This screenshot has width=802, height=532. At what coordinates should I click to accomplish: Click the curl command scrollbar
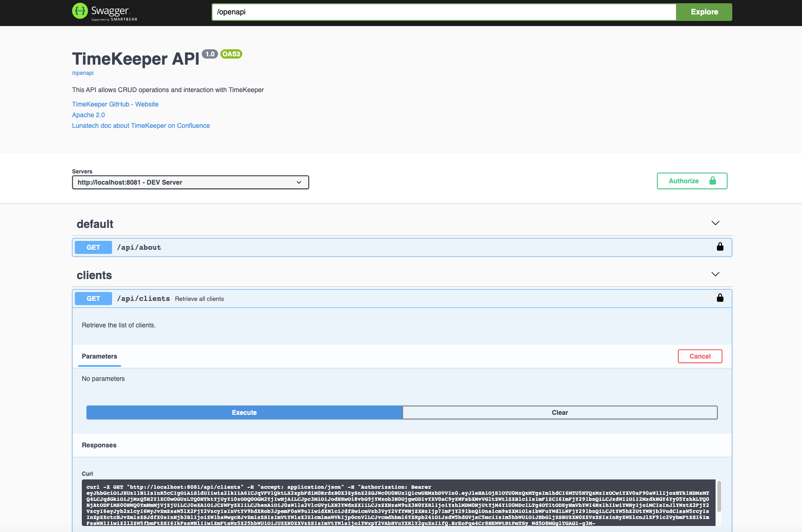point(719,496)
